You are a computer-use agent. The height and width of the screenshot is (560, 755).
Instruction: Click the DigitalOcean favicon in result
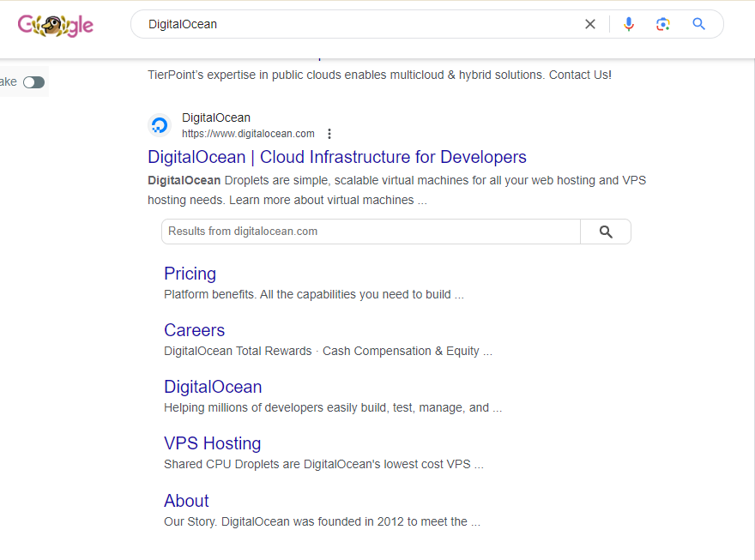click(x=160, y=125)
